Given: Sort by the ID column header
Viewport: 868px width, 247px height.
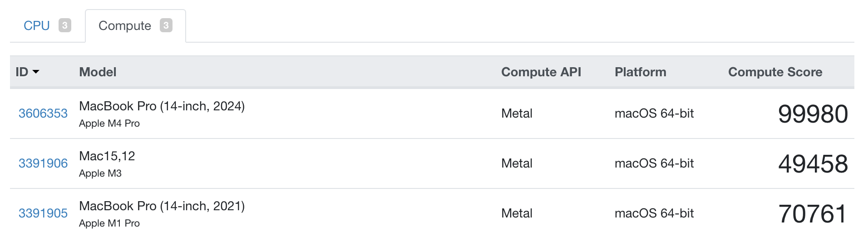Looking at the screenshot, I should (x=22, y=72).
